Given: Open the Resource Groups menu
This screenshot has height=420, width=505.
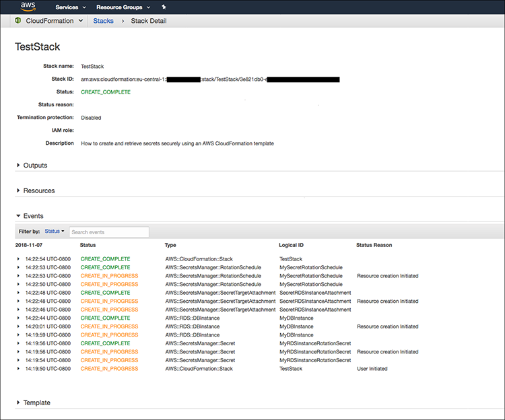Looking at the screenshot, I should tap(123, 7).
